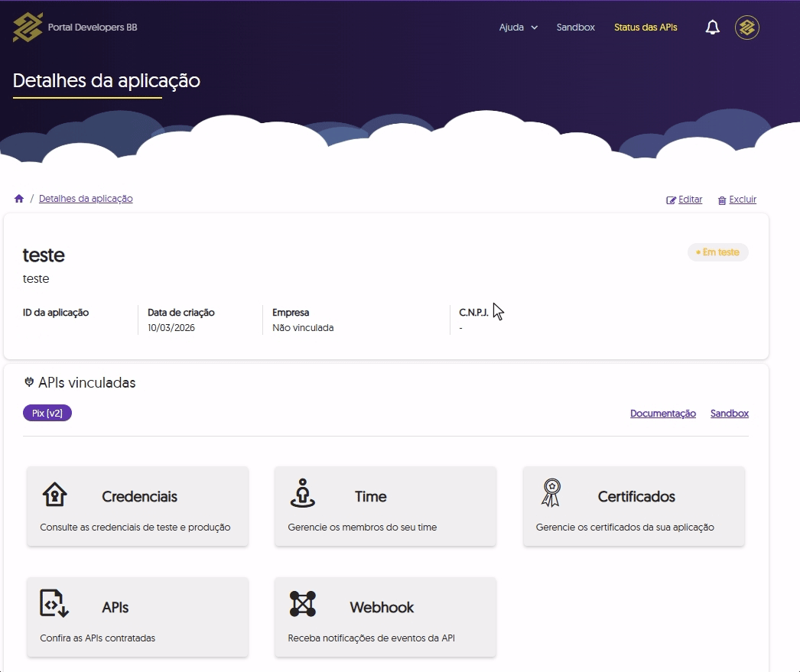This screenshot has height=672, width=800.
Task: Select the Pix (v2) API tag
Action: point(47,414)
